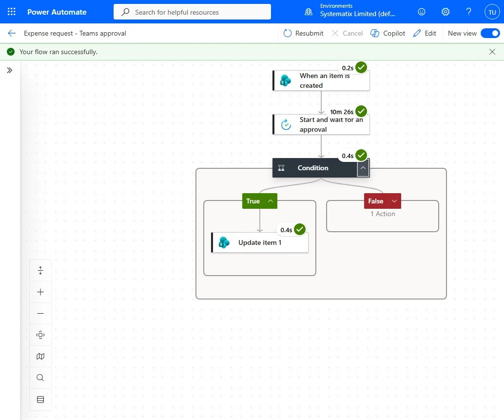Click the flow name Expense request - Teams approval
The width and height of the screenshot is (504, 420).
75,33
